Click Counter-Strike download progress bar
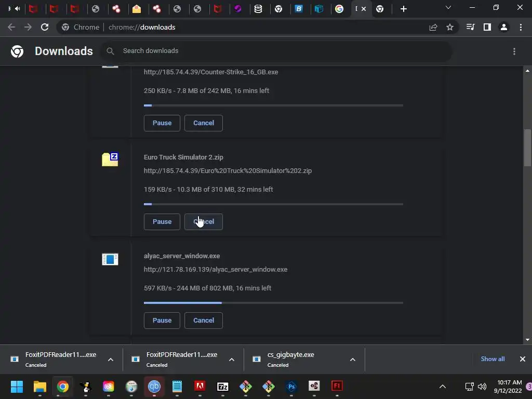The image size is (532, 399). pos(273,105)
